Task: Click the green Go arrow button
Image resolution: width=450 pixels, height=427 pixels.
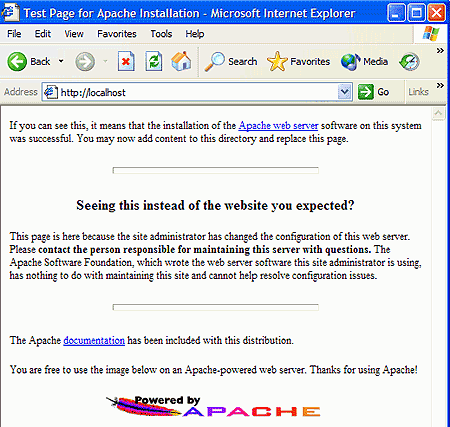Action: pyautogui.click(x=373, y=92)
